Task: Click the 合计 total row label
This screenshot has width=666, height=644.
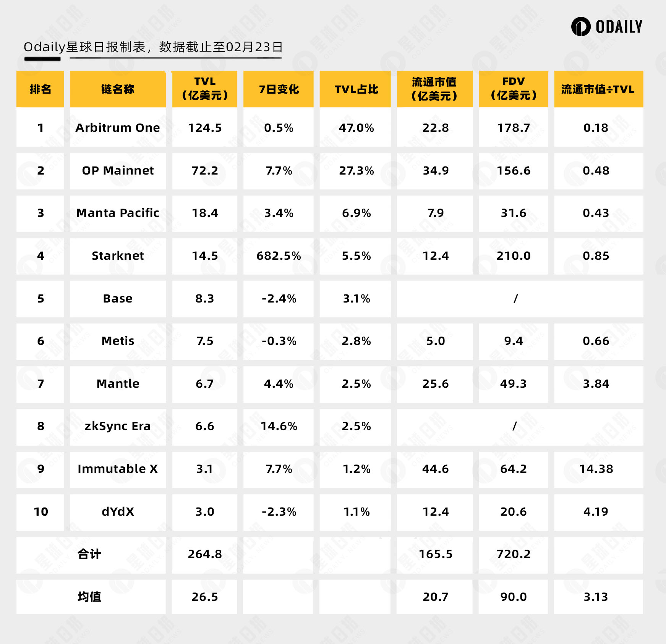Action: coord(89,554)
